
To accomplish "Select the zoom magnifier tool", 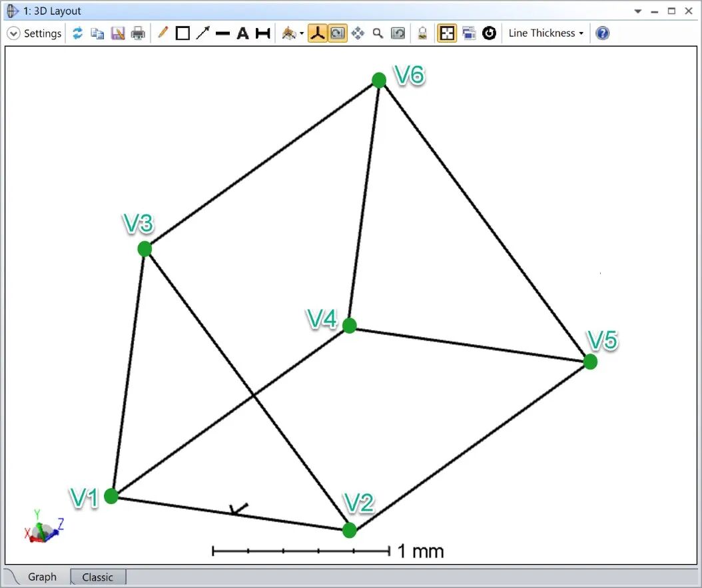I will (378, 33).
